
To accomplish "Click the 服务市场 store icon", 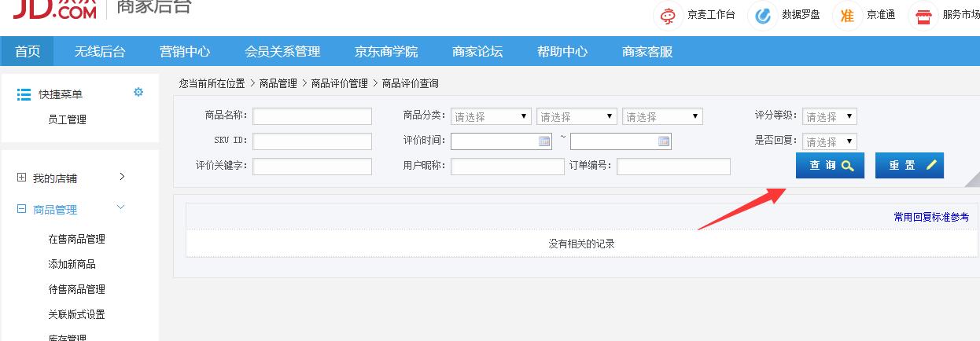I will (923, 15).
